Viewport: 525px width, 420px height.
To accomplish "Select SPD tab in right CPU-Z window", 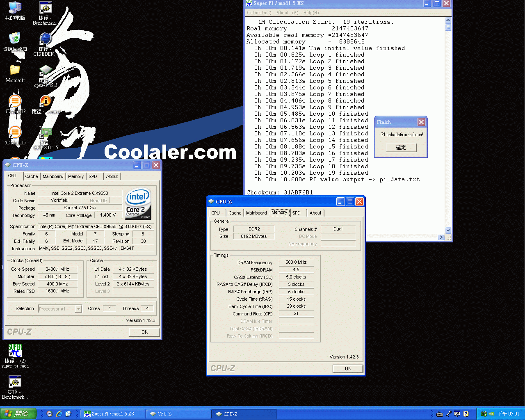I will [x=297, y=213].
